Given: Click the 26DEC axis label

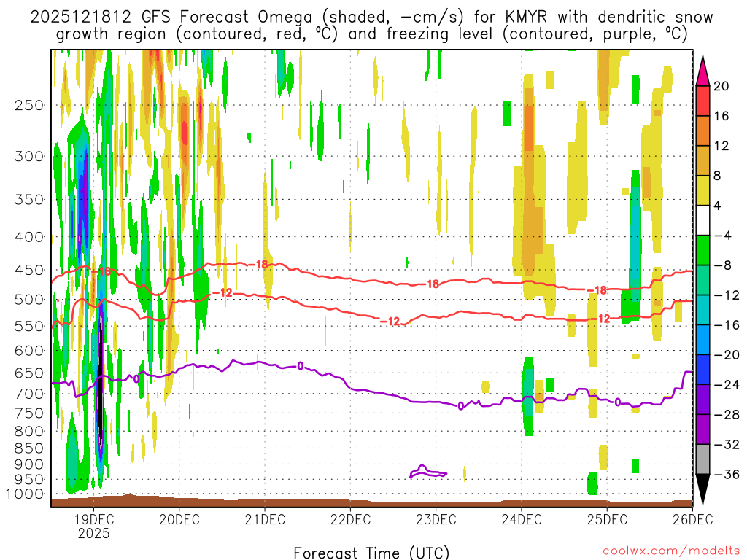Looking at the screenshot, I should click(693, 519).
